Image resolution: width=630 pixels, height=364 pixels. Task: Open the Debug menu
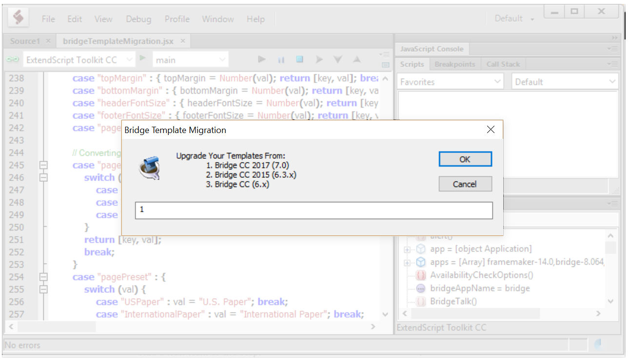138,19
